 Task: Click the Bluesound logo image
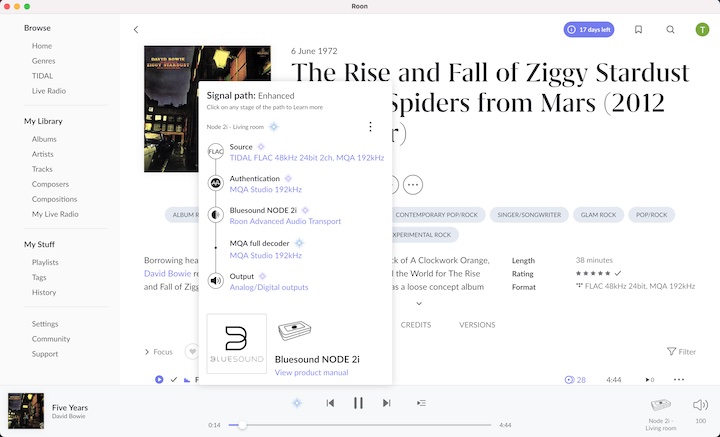(236, 344)
